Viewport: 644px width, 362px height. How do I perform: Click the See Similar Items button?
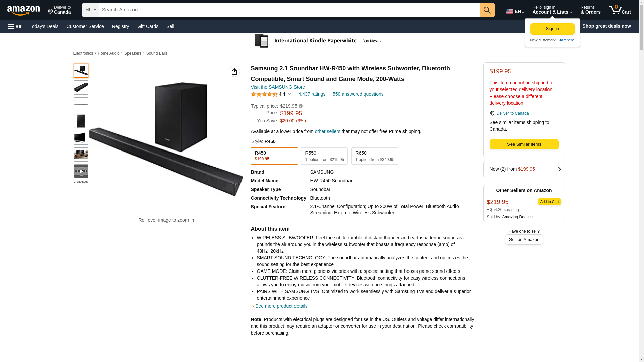[x=524, y=144]
